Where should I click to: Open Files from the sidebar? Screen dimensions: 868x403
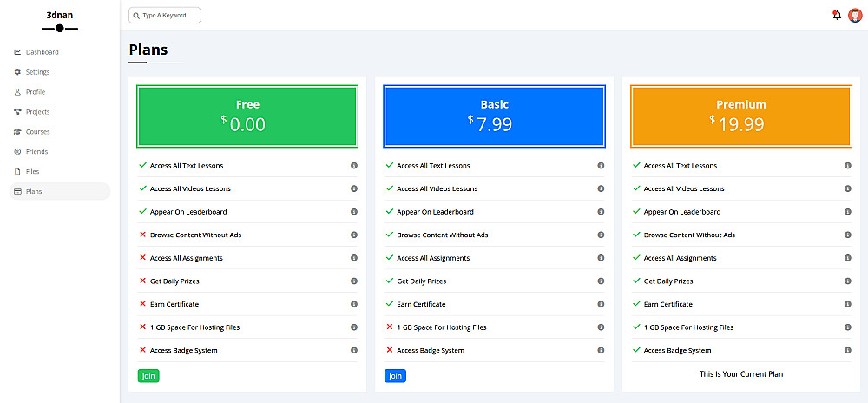click(60, 172)
